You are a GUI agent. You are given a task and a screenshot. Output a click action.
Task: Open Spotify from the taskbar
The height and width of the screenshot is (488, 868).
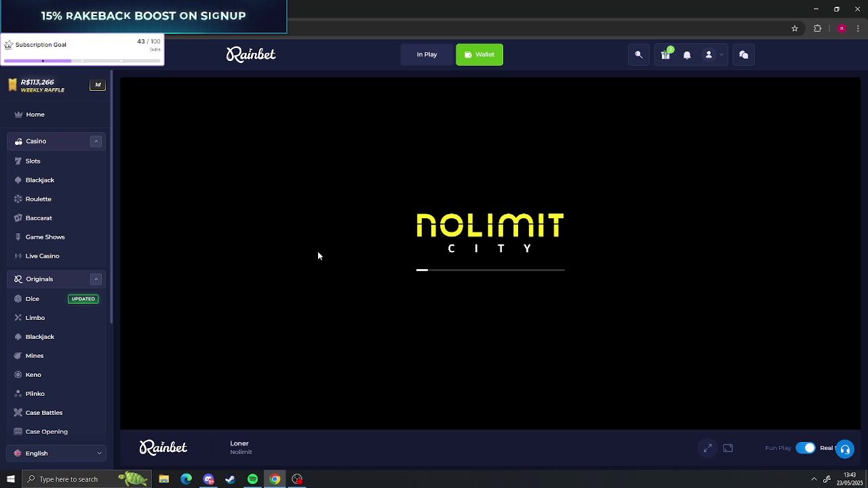pyautogui.click(x=252, y=479)
